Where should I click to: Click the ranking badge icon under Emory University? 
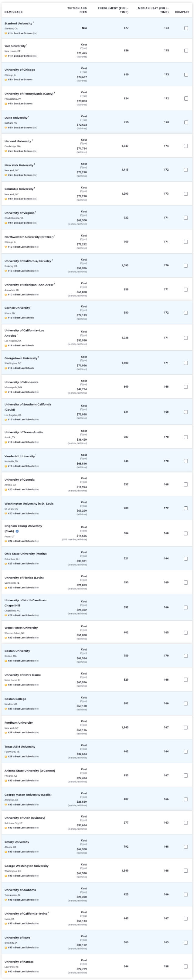pos(6,852)
